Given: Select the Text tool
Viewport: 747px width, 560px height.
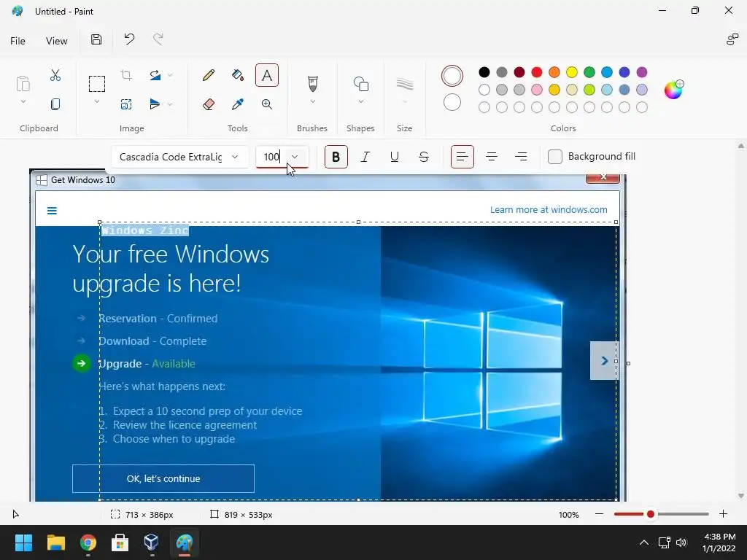Looking at the screenshot, I should coord(267,75).
